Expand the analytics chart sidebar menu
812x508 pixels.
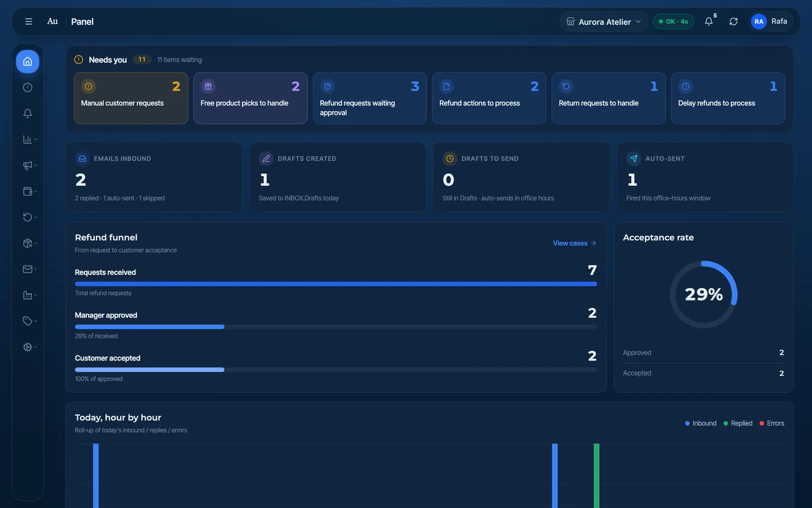pyautogui.click(x=29, y=139)
